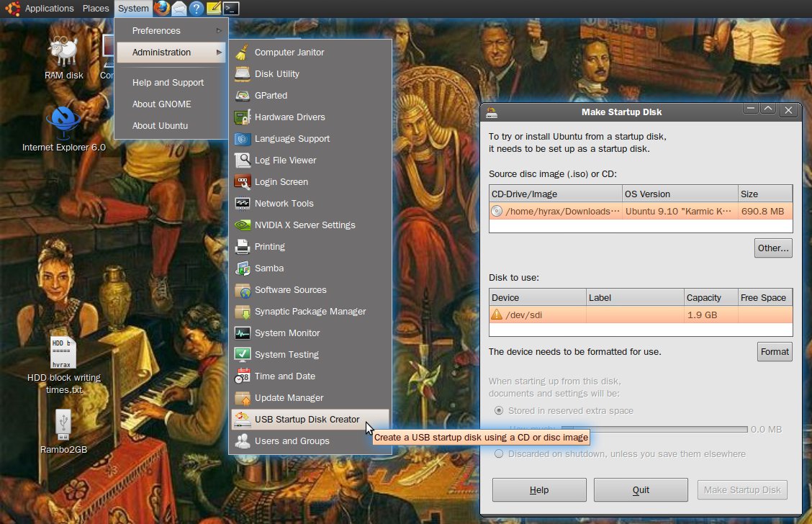Image resolution: width=812 pixels, height=524 pixels.
Task: Launch Disk Utility from its drive icon
Action: [x=242, y=74]
